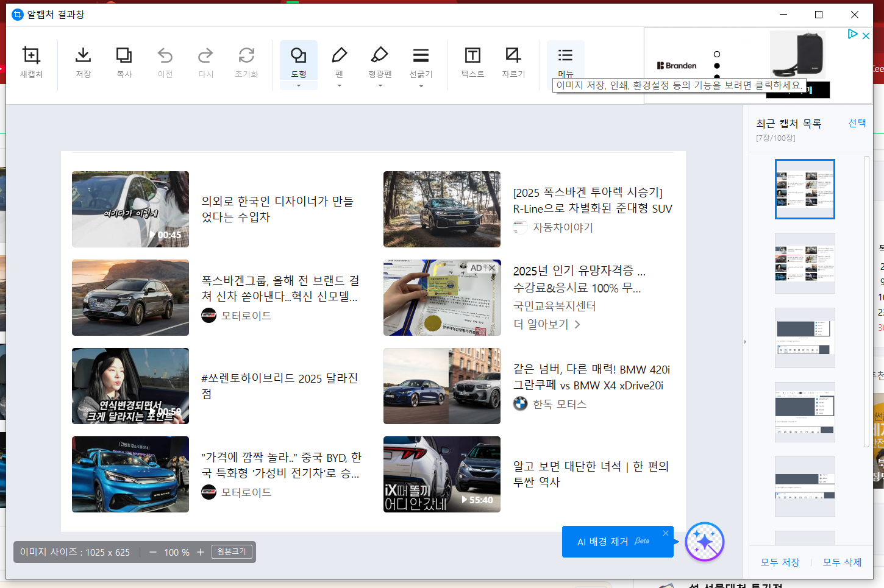Undo with the 이전 icon
This screenshot has width=884, height=588.
(x=165, y=62)
